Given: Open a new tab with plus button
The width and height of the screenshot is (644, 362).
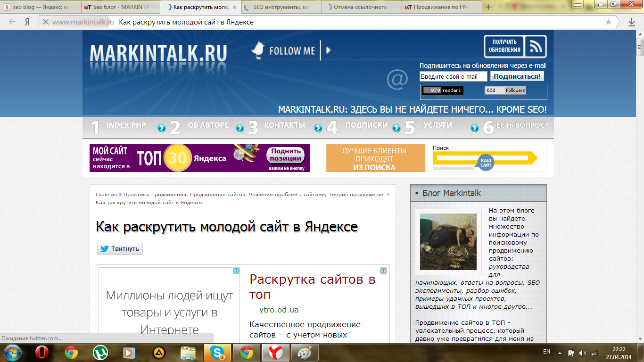Looking at the screenshot, I should point(488,7).
